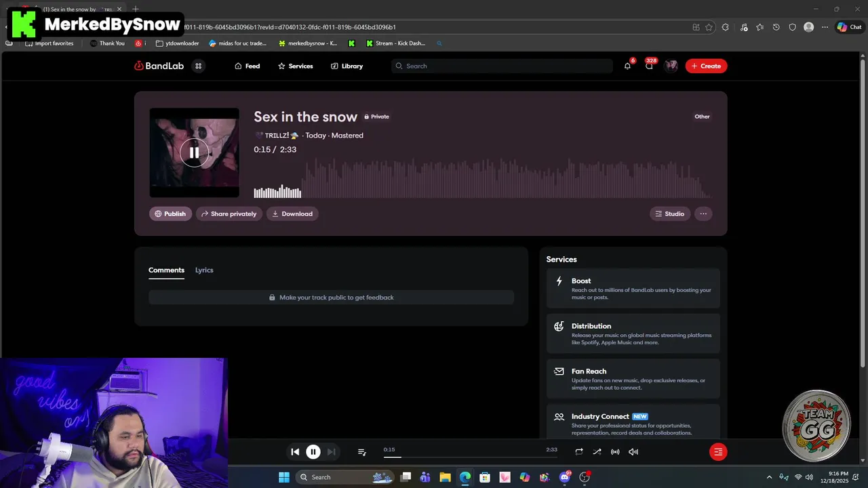Open the track in Studio

tap(670, 213)
